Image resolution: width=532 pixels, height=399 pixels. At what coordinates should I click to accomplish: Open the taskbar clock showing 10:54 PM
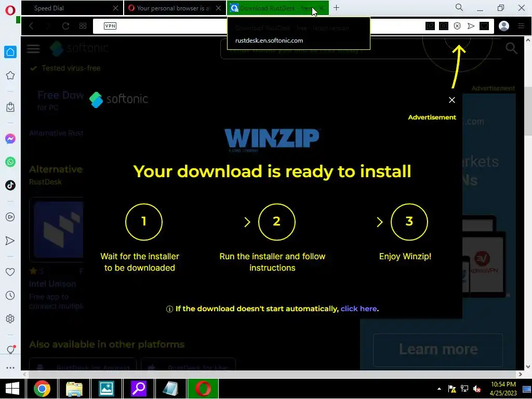click(503, 389)
